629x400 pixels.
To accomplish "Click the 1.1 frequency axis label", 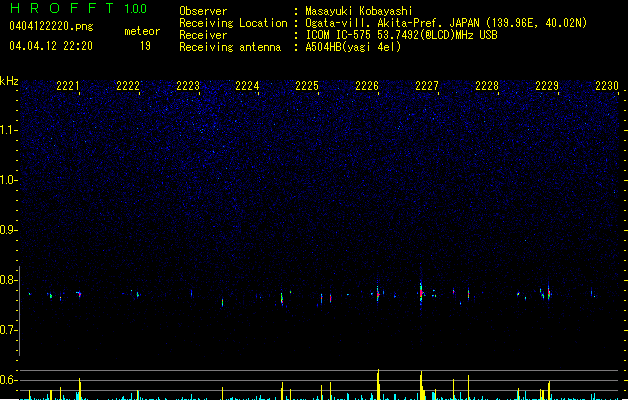I will pos(8,130).
